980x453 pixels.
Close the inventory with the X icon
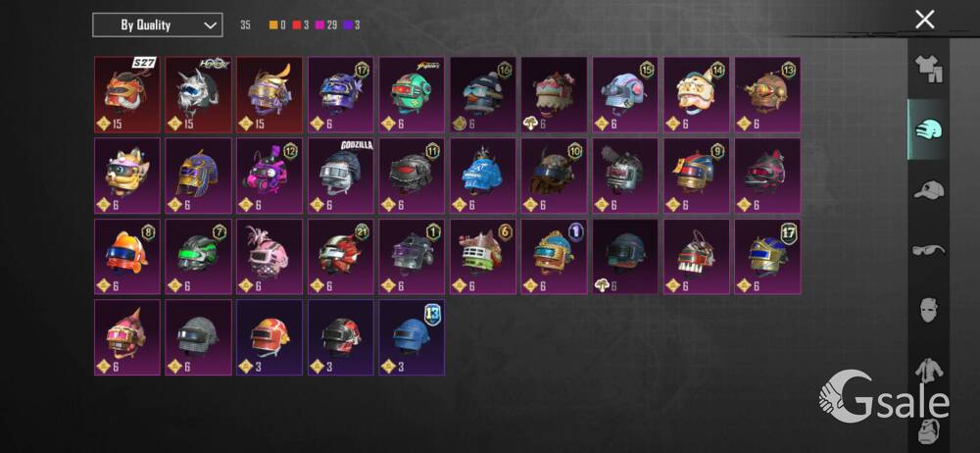tap(924, 20)
